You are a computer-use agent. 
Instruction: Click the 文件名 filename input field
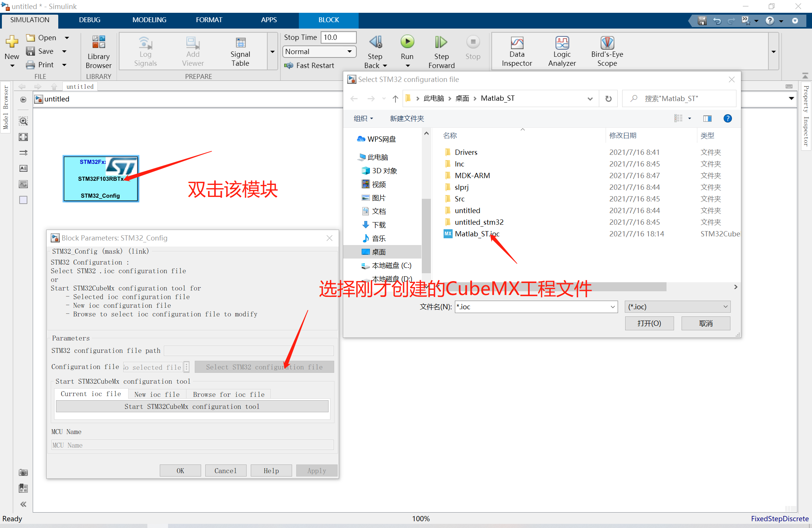536,307
